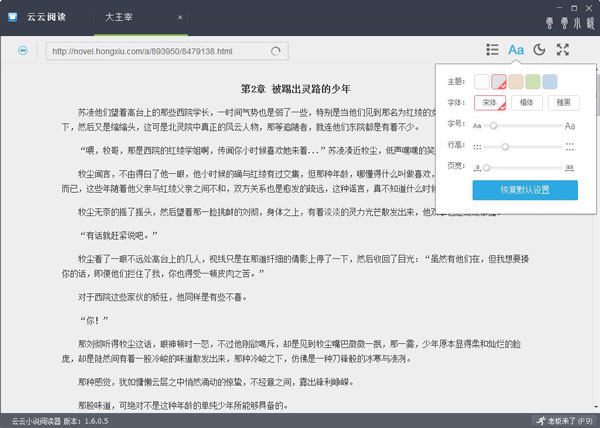Select the blue theme swatch
This screenshot has width=600, height=428.
pos(549,82)
